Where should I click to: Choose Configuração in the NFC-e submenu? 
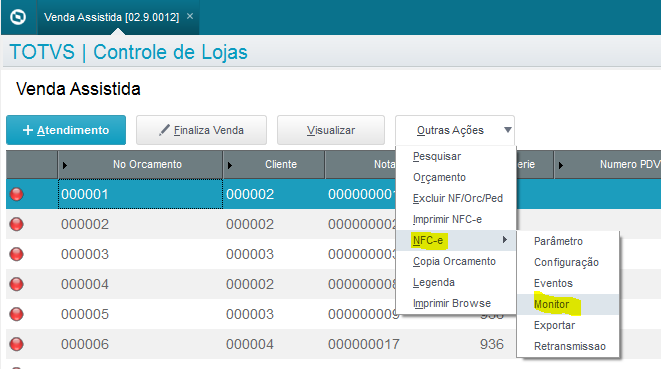[x=568, y=262]
